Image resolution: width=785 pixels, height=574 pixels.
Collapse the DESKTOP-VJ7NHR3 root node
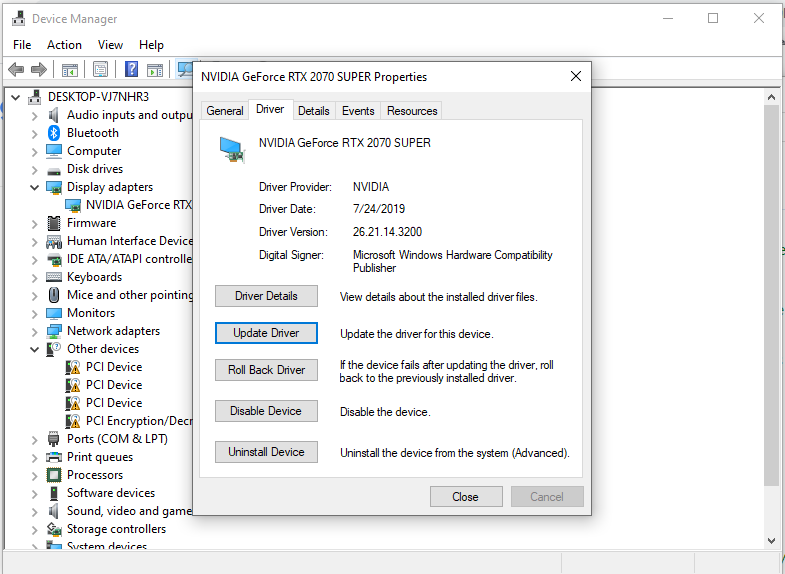pyautogui.click(x=16, y=97)
